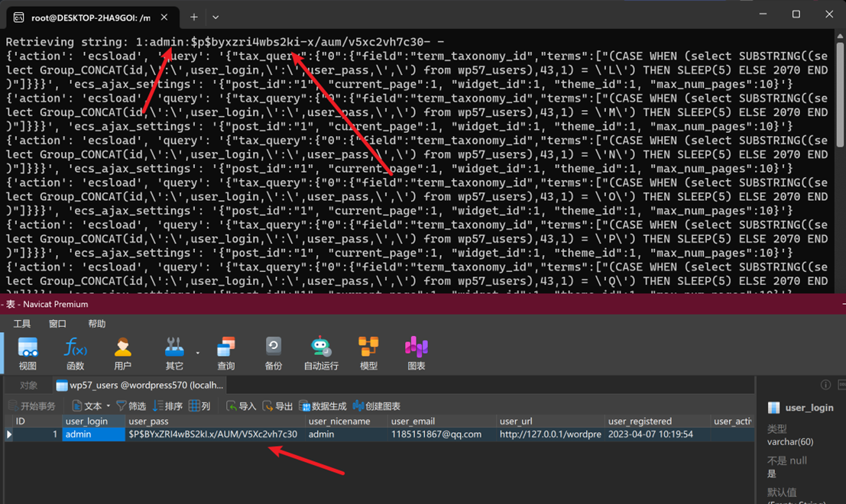Click the info icon in right panel
This screenshot has height=504, width=846.
(x=825, y=384)
